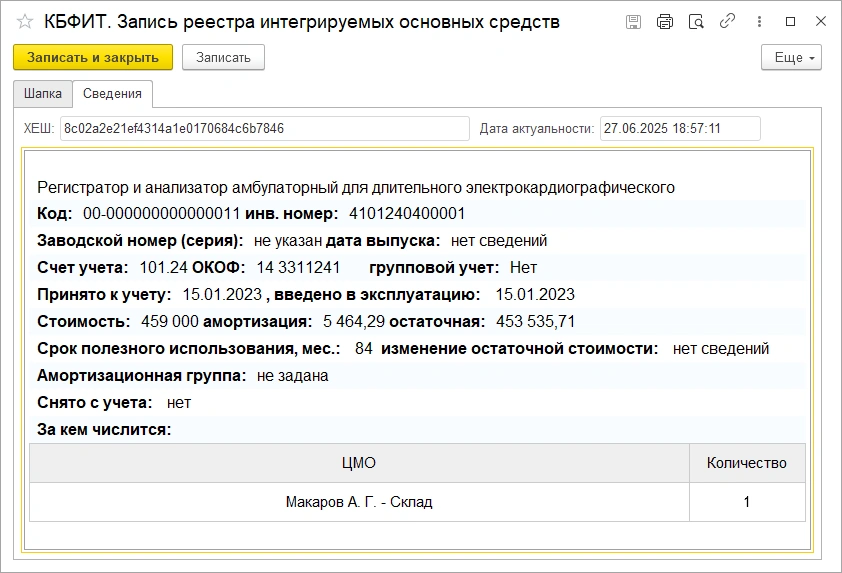Click the code value 00-000000000000011
842x573 pixels.
(161, 214)
